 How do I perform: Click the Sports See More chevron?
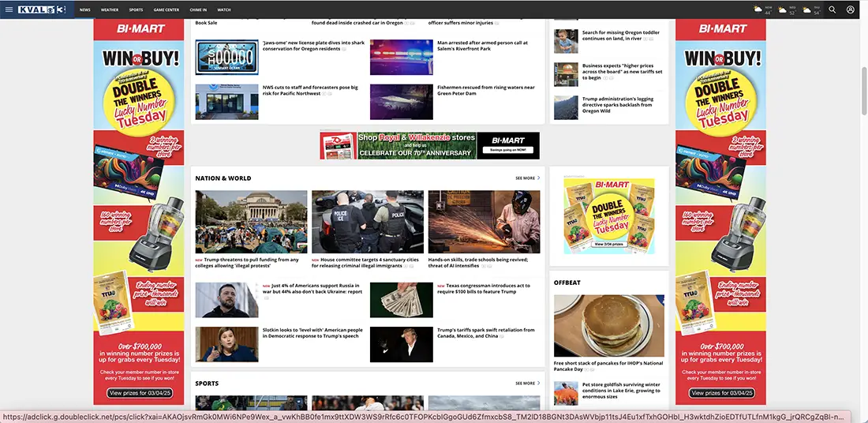(539, 383)
